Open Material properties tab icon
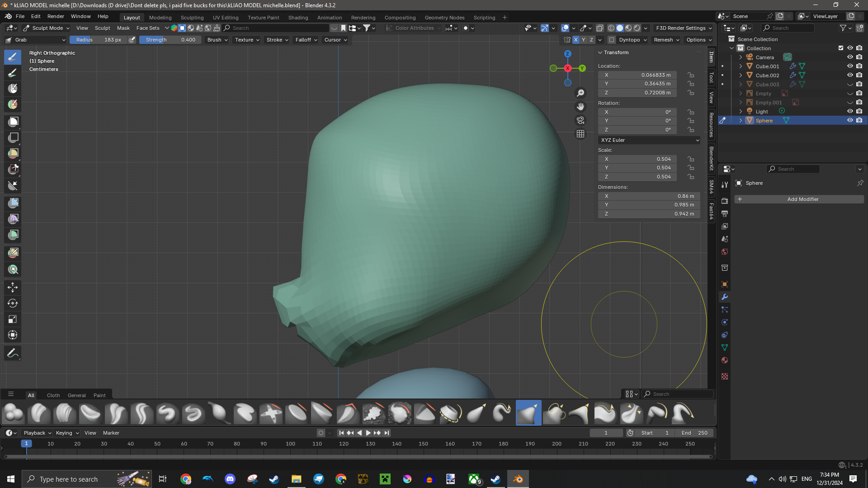 [725, 360]
